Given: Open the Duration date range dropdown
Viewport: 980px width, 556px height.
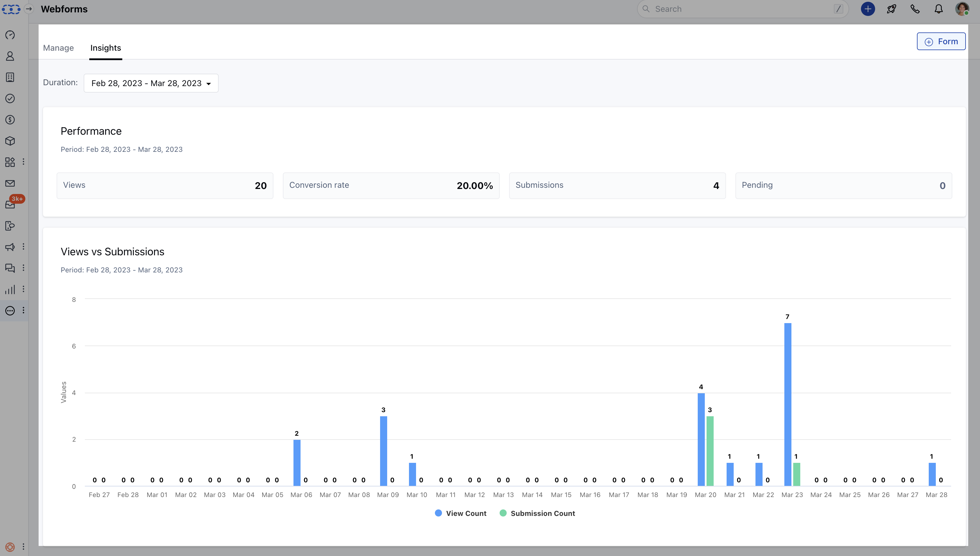Looking at the screenshot, I should (151, 83).
